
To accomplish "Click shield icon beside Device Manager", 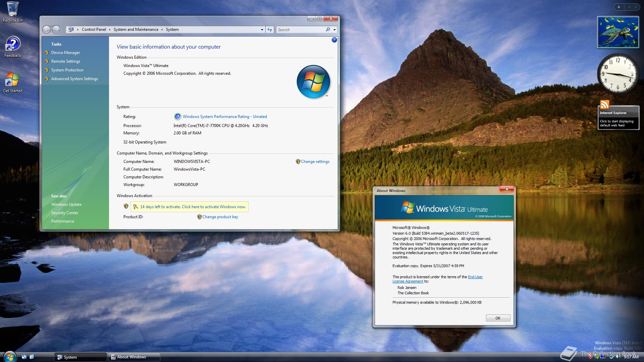I will pos(47,53).
